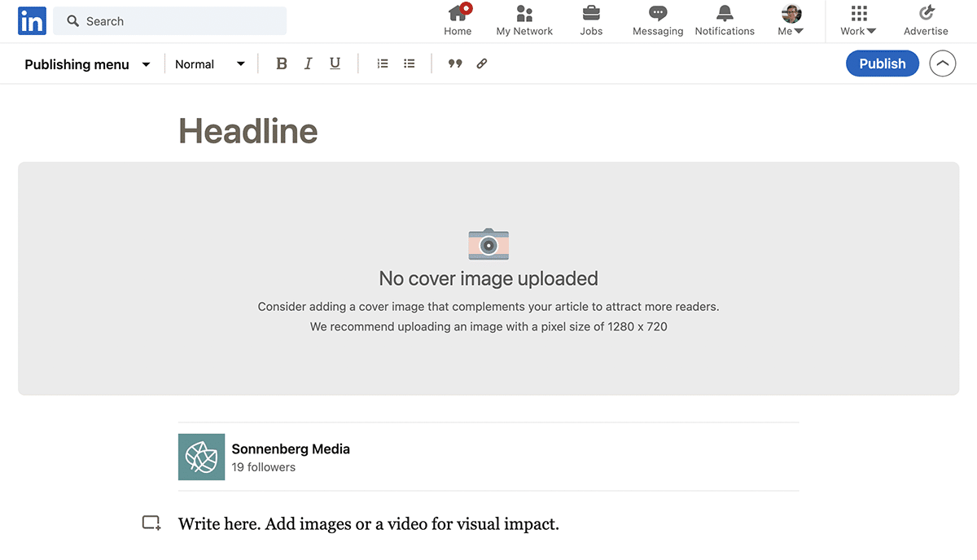Open the Advertise icon
This screenshot has height=560, width=977.
(926, 14)
